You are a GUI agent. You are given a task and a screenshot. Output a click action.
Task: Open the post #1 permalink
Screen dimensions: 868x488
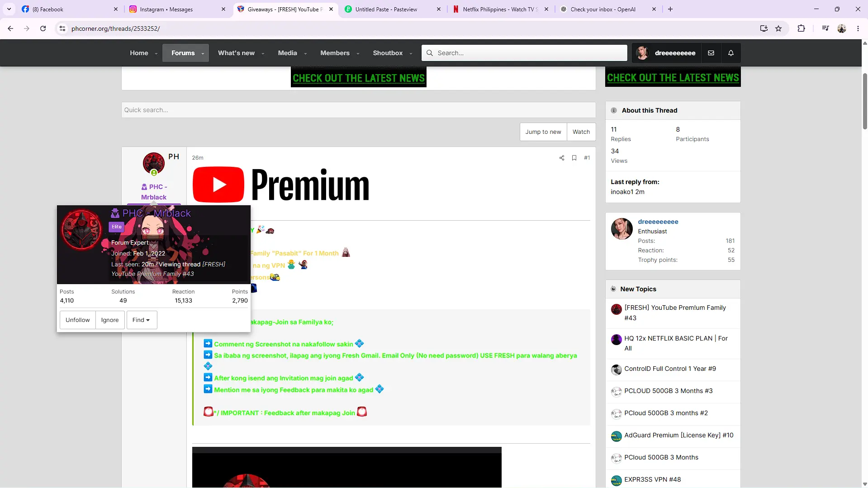click(x=587, y=158)
